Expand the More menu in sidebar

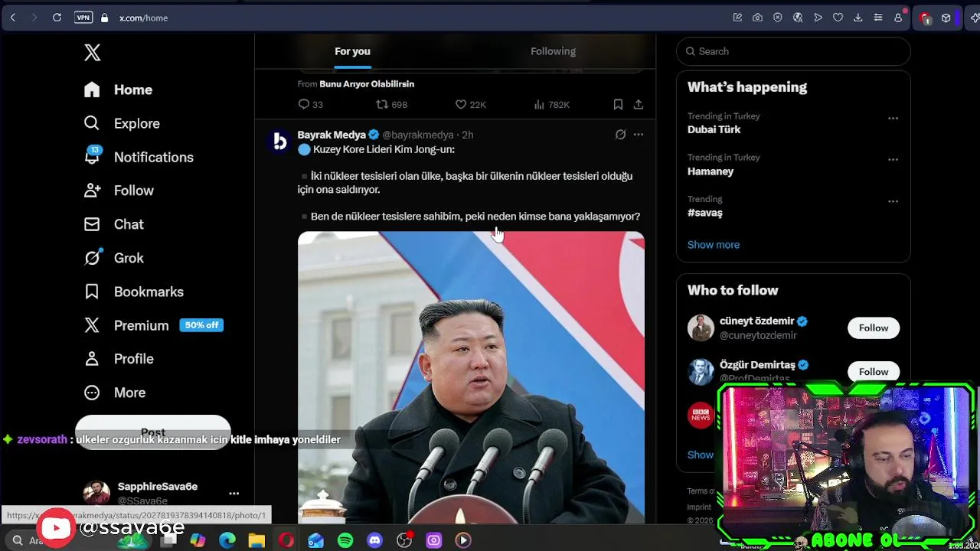coord(115,393)
